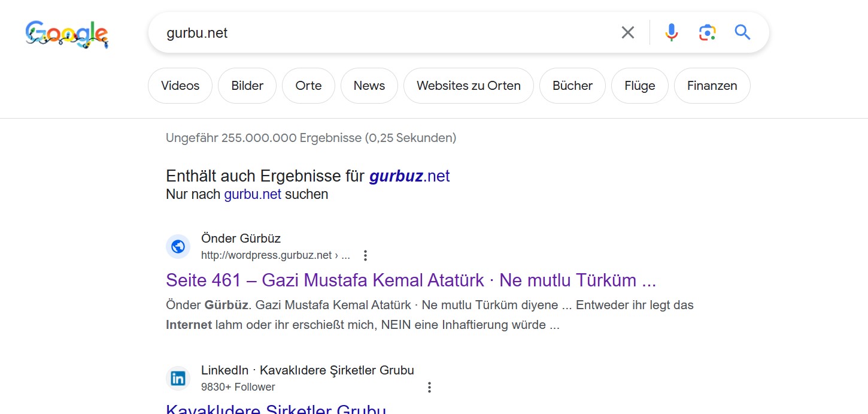Viewport: 868px width, 414px height.
Task: Click the Ungefähr 255.000.000 Ergebnisse count
Action: (x=311, y=138)
